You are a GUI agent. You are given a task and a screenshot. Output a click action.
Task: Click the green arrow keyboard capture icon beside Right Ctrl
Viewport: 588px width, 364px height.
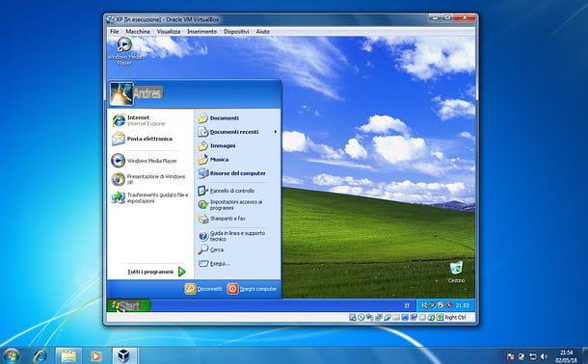[440, 317]
